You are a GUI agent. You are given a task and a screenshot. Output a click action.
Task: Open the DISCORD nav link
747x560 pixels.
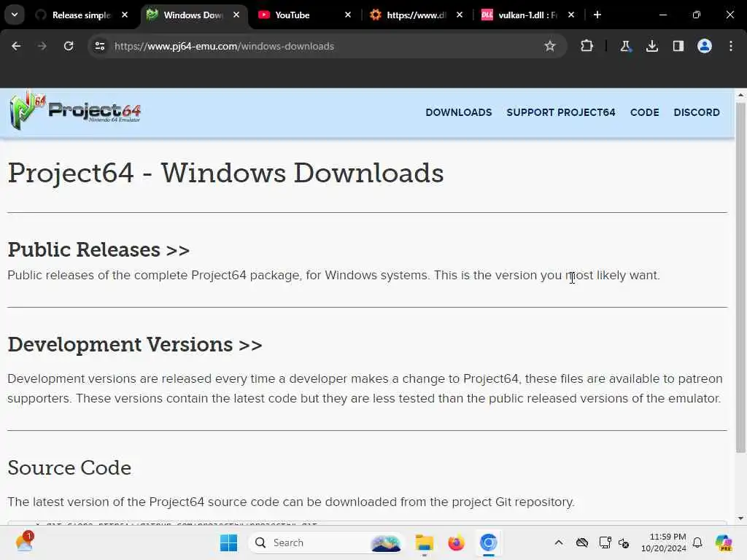[x=697, y=112]
